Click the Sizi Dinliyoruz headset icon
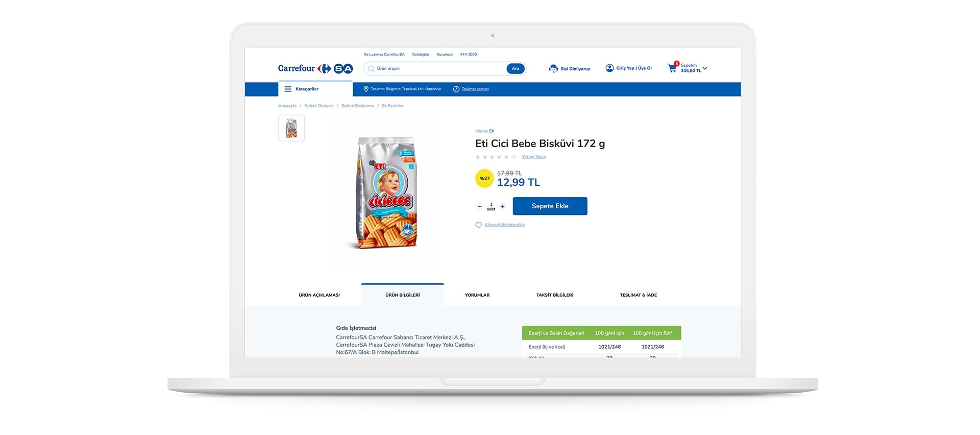The image size is (980, 435). (553, 68)
